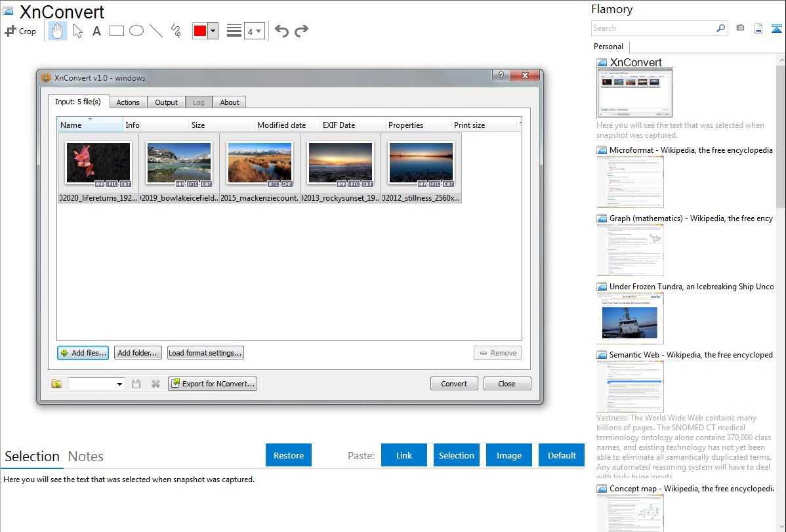Screen dimensions: 786x532
Task: Click the Paste Link button
Action: pos(404,455)
